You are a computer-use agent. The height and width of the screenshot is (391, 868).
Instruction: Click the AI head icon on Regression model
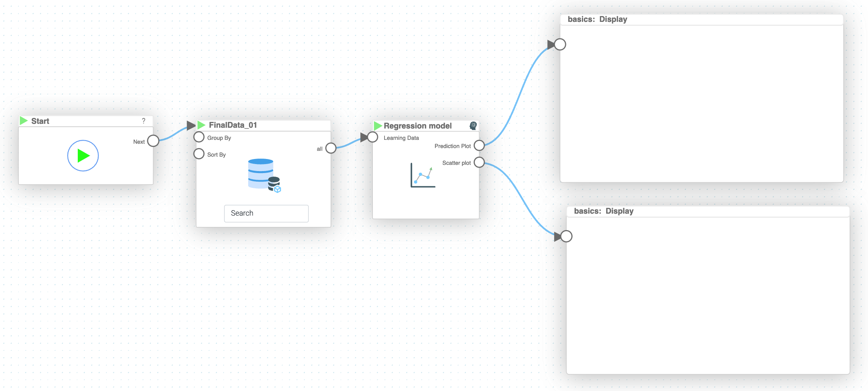tap(473, 126)
